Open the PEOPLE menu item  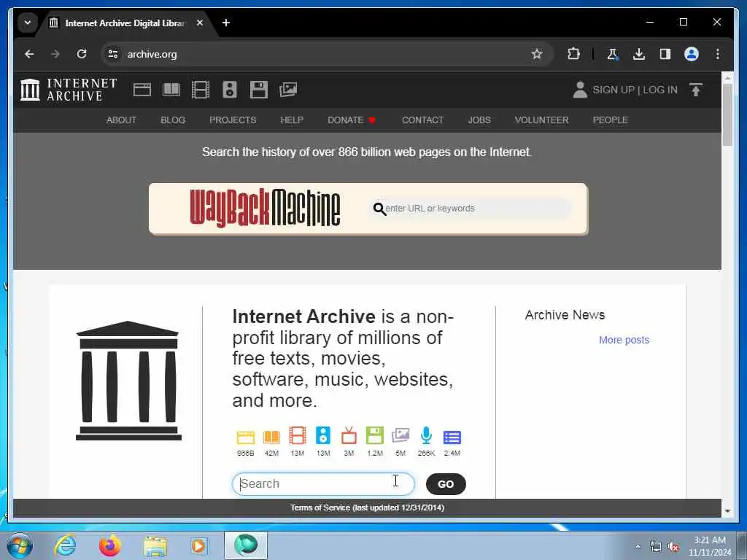click(x=611, y=120)
